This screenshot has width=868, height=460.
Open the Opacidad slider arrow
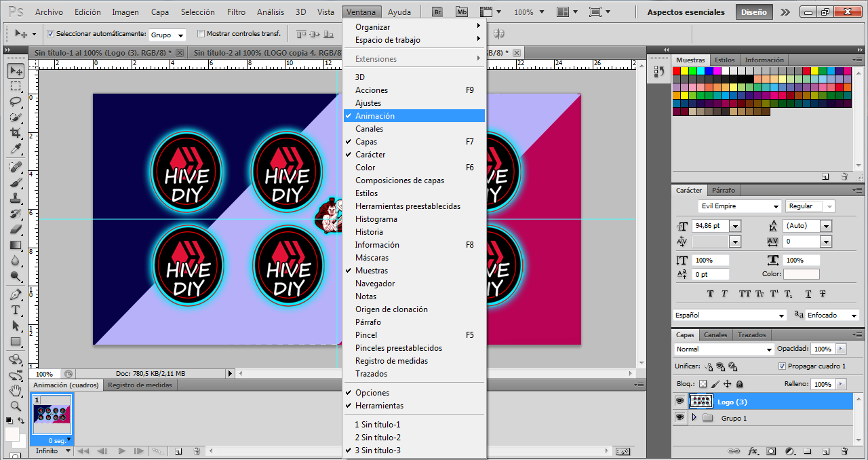pyautogui.click(x=841, y=349)
